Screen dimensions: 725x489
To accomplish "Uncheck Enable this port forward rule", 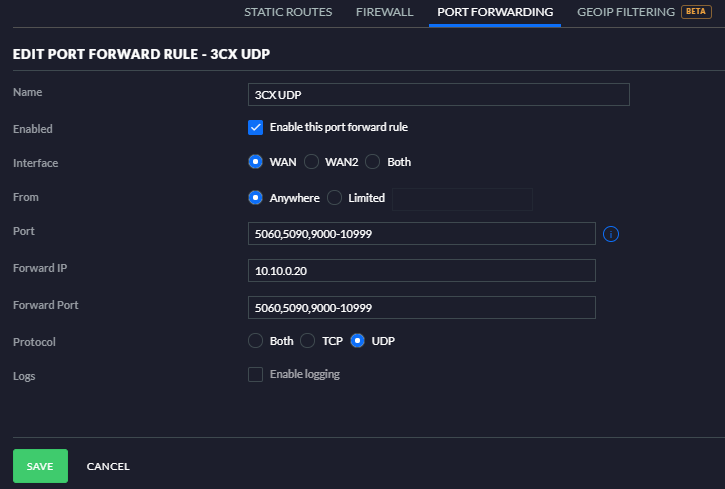I will coord(255,127).
